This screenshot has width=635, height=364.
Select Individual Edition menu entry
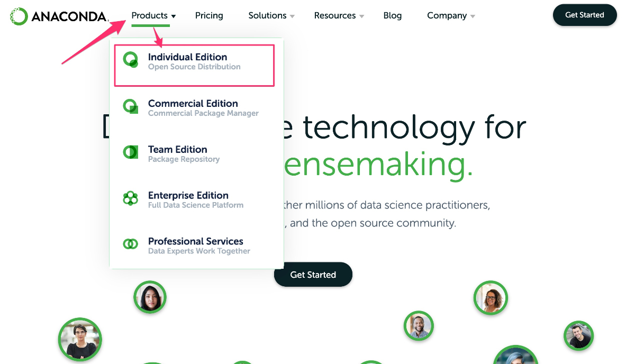pyautogui.click(x=194, y=65)
